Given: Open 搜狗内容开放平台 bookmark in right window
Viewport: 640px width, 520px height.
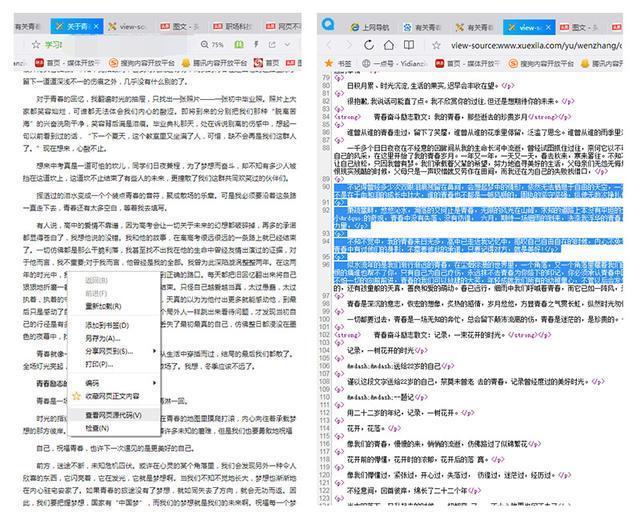Looking at the screenshot, I should coord(541,63).
